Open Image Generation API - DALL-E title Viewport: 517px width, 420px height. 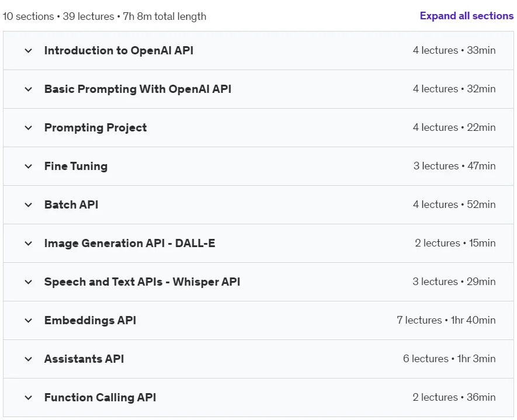[x=130, y=244]
